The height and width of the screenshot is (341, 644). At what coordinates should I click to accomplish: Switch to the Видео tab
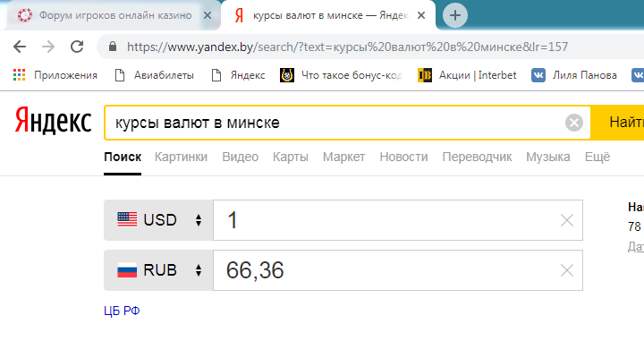[241, 157]
